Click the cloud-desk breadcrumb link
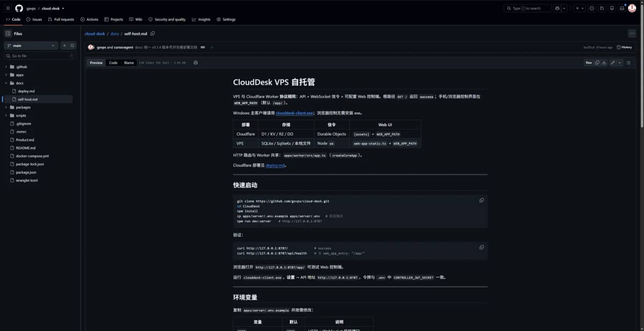The image size is (644, 331). click(x=94, y=33)
